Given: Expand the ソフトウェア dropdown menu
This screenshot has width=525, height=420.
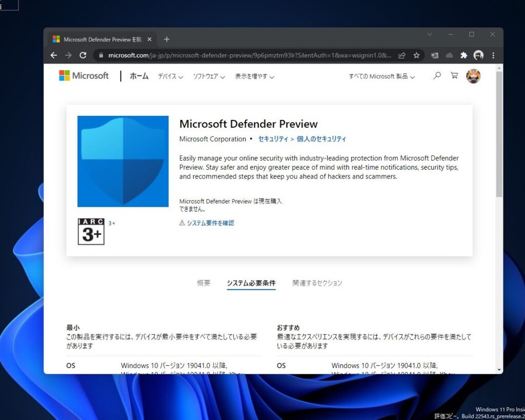Looking at the screenshot, I should click(209, 76).
